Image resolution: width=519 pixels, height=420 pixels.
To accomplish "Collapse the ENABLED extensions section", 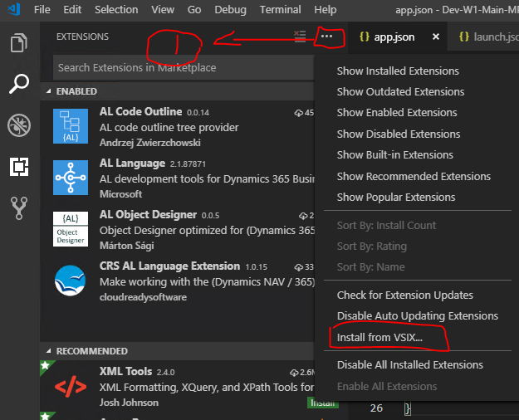I will [x=177, y=91].
